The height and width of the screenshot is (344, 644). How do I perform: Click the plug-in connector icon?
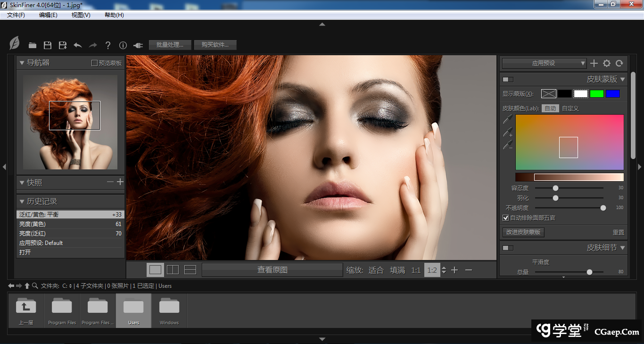point(138,45)
